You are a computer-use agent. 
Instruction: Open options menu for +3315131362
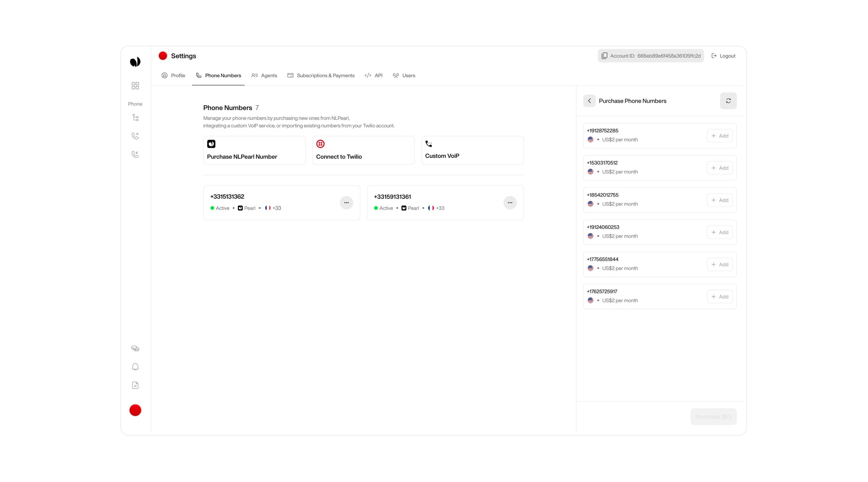point(346,202)
